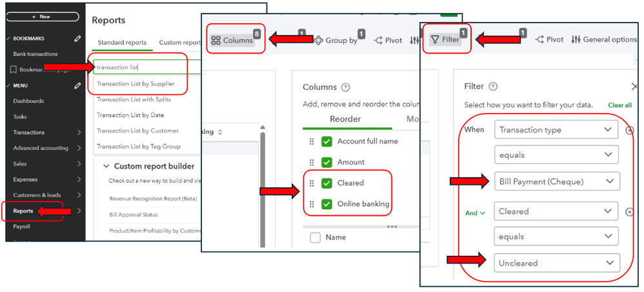The image size is (644, 292).
Task: Switch to the Standard reports tab
Action: pos(122,43)
